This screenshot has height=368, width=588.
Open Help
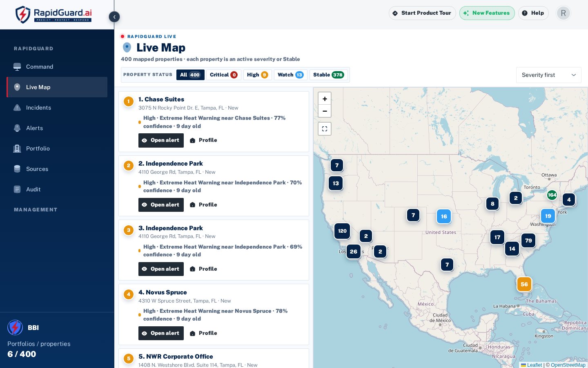533,13
